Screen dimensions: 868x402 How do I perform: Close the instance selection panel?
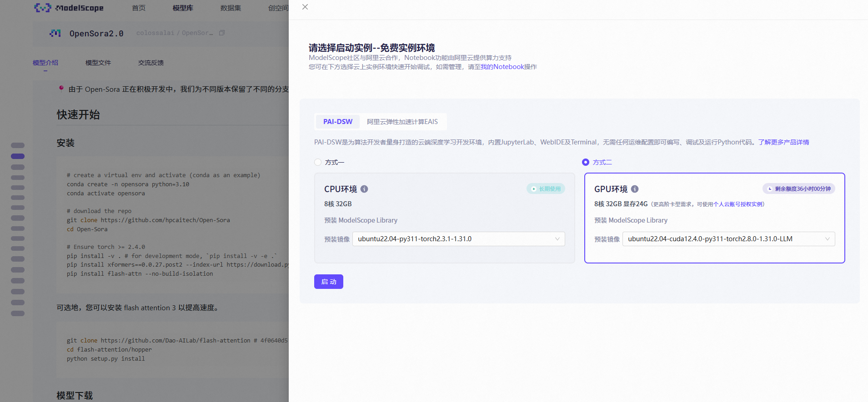[x=305, y=7]
